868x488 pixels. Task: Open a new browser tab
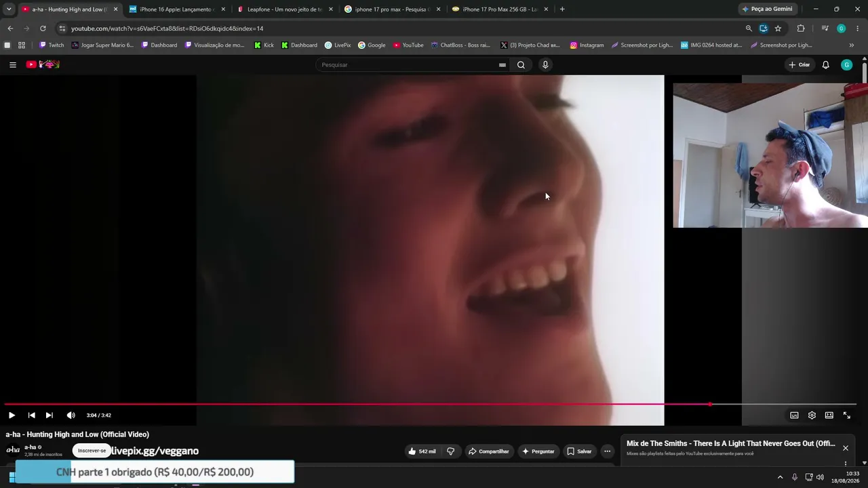562,9
